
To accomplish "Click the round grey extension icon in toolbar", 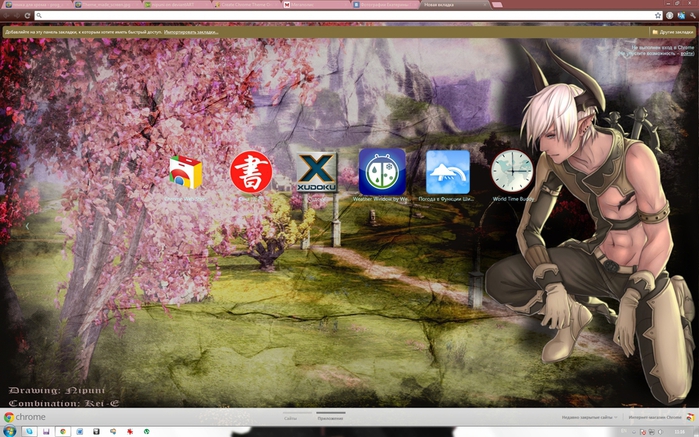I will pyautogui.click(x=670, y=16).
